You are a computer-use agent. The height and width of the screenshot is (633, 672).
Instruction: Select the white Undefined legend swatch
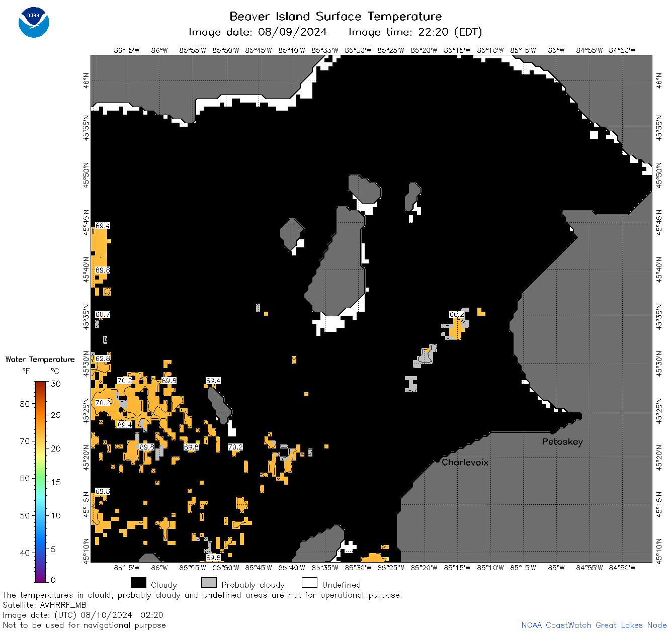click(309, 583)
